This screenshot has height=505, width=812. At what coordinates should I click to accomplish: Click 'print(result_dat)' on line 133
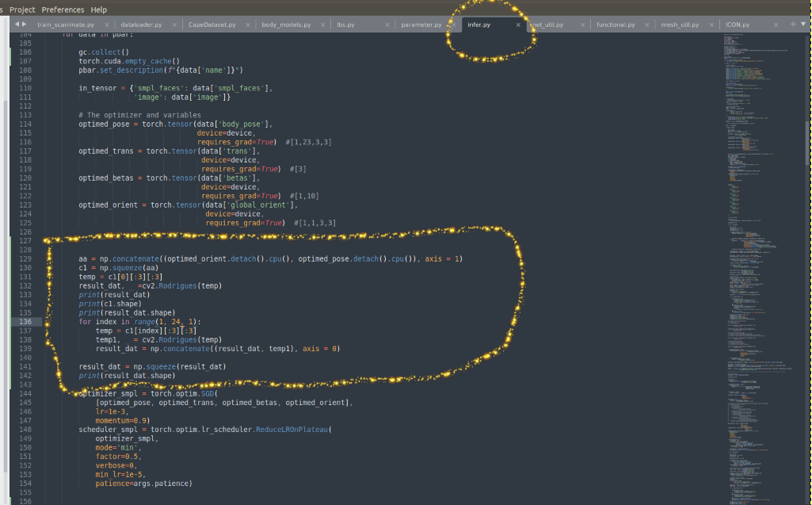114,295
